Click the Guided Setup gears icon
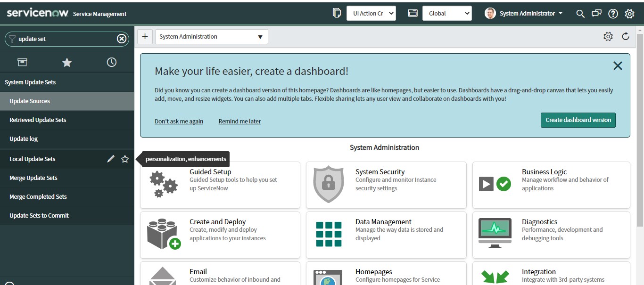 click(164, 184)
